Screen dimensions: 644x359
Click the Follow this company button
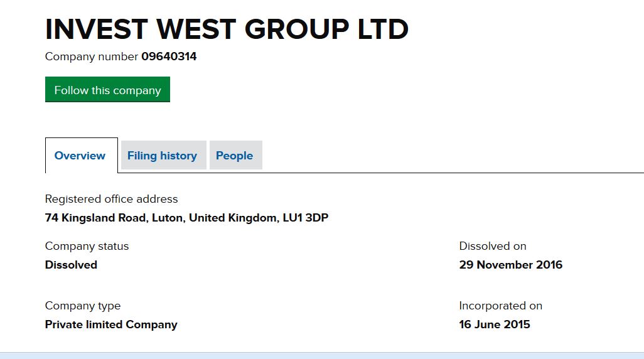107,90
